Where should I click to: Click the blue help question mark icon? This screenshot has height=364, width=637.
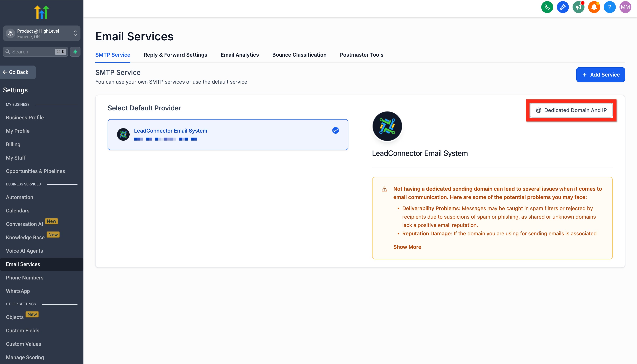tap(609, 7)
